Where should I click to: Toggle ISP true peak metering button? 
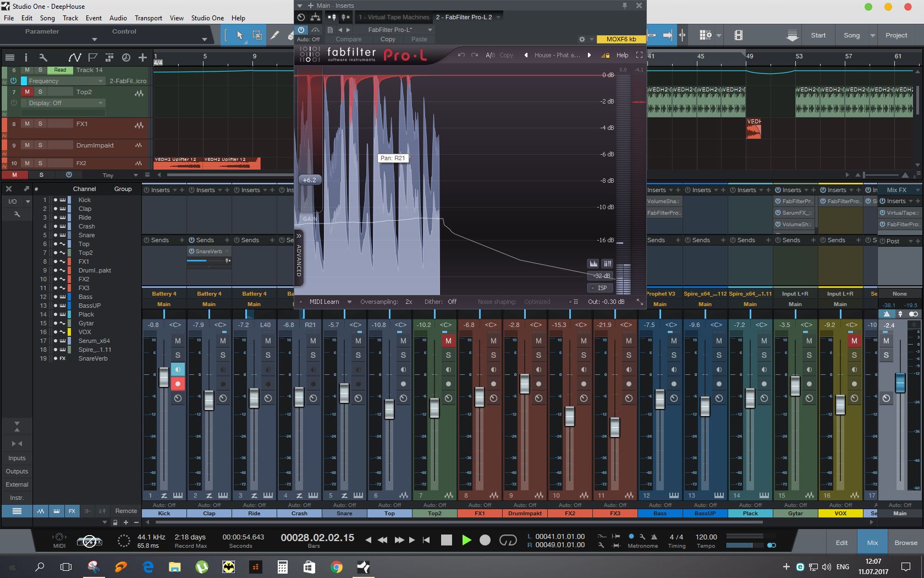pyautogui.click(x=599, y=288)
